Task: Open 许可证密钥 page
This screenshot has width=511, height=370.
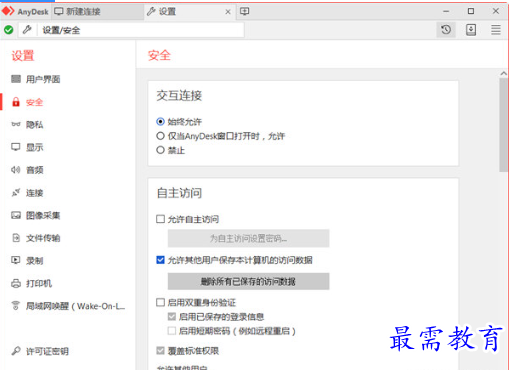Action: (47, 351)
